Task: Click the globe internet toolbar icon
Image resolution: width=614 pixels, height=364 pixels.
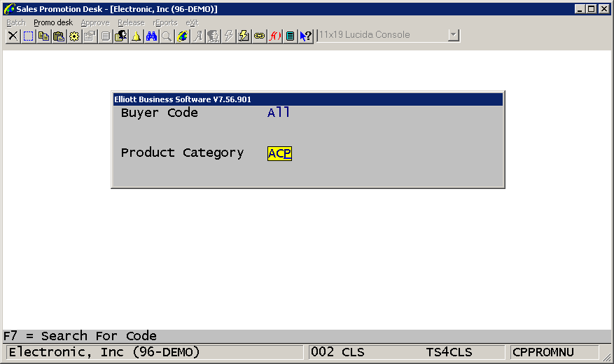Action: pos(182,36)
